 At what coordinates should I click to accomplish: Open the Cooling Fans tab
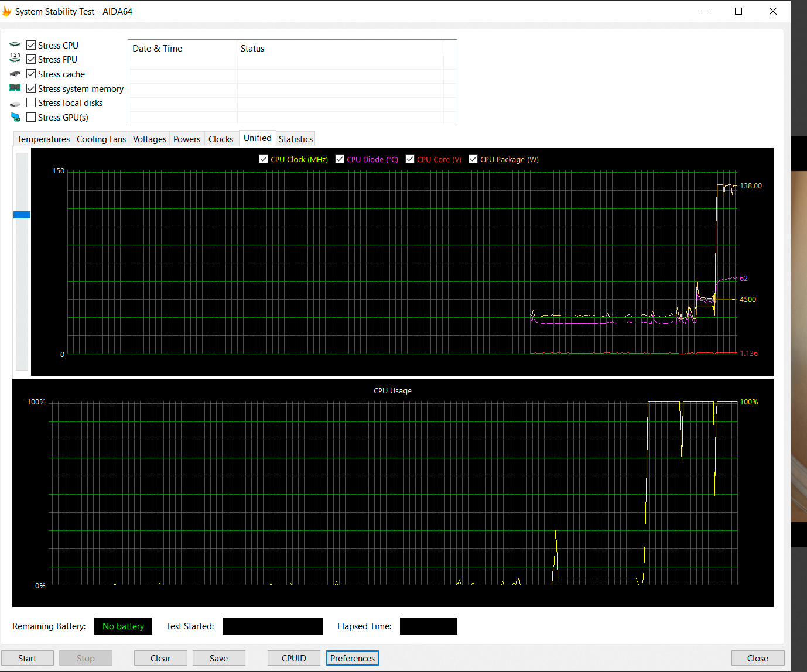click(101, 139)
